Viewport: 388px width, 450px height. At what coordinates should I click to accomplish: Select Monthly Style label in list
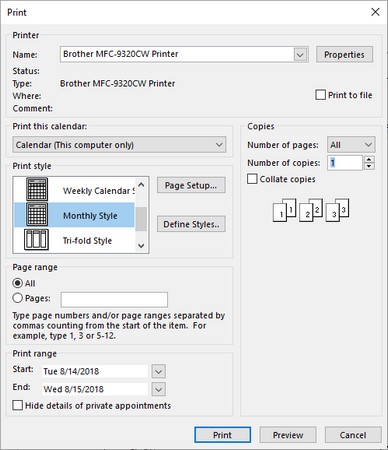90,216
